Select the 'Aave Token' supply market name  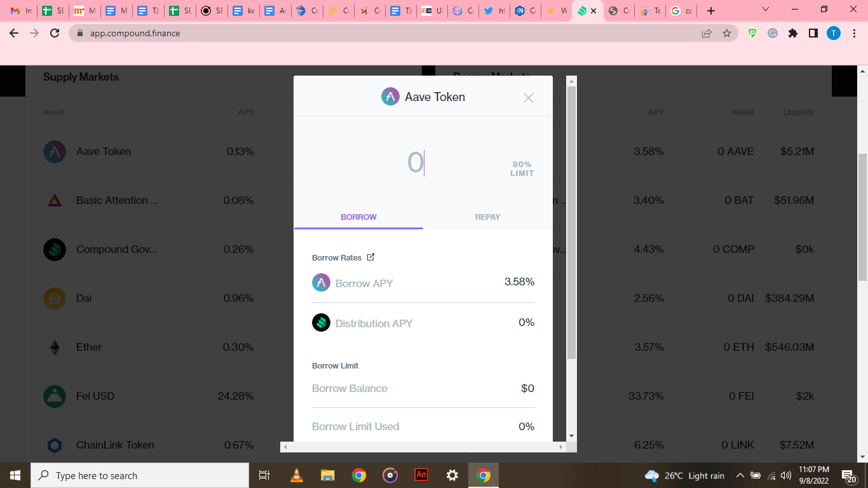[104, 151]
